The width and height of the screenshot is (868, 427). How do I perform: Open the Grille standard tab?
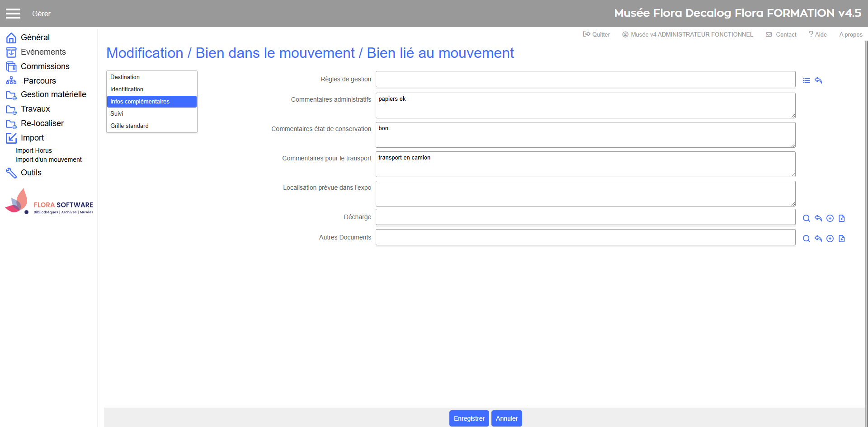pos(129,126)
